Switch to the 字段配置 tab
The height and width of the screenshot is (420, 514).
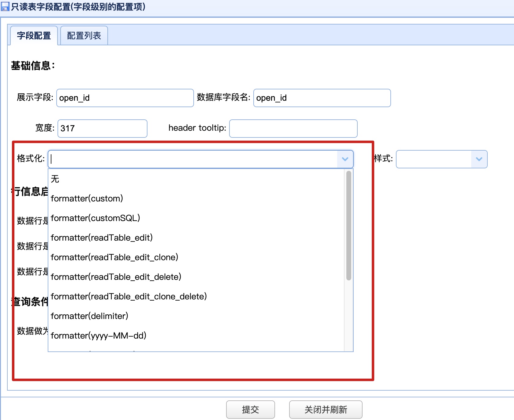tap(34, 36)
